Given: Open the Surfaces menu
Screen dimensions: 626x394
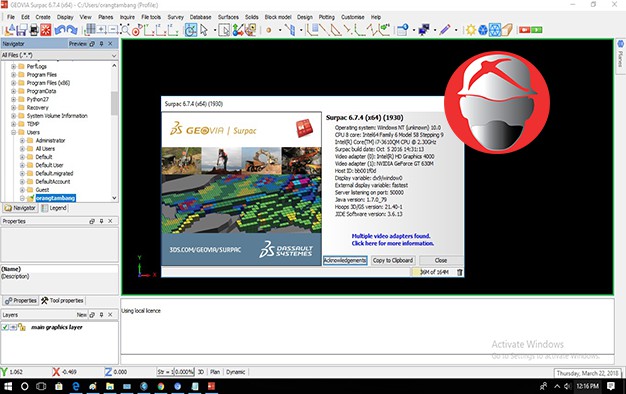Looking at the screenshot, I should 228,17.
